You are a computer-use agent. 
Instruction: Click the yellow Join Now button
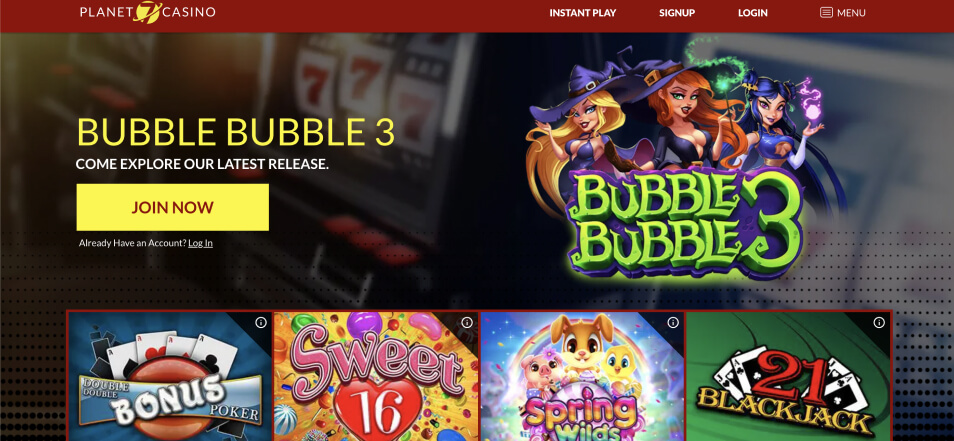[173, 207]
